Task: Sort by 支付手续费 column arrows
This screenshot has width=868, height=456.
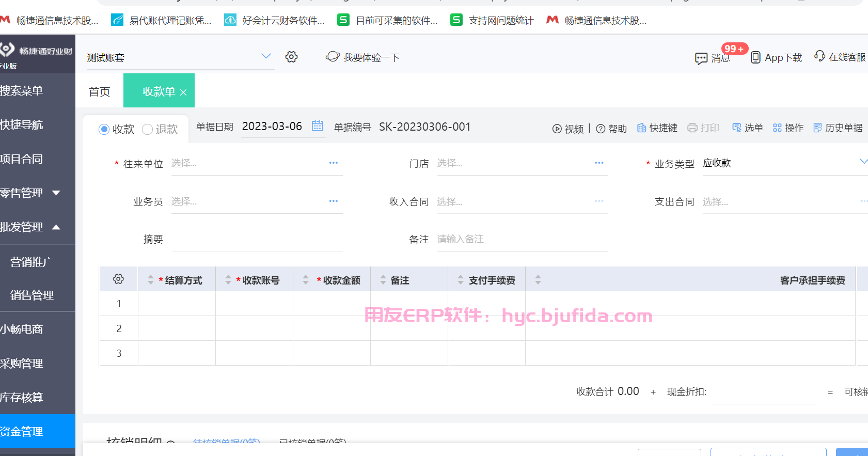Action: pos(461,280)
